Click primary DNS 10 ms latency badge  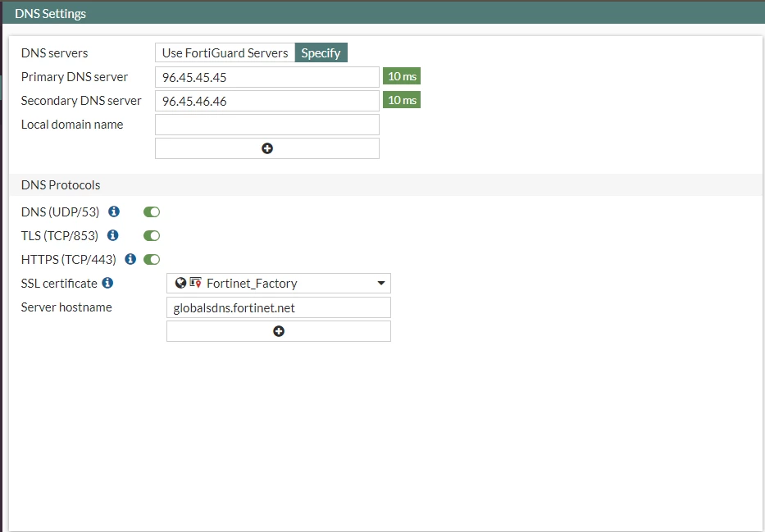click(x=402, y=76)
